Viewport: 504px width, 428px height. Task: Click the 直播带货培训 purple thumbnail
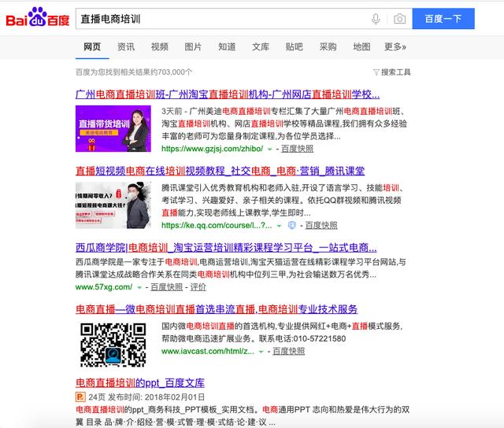pos(113,128)
